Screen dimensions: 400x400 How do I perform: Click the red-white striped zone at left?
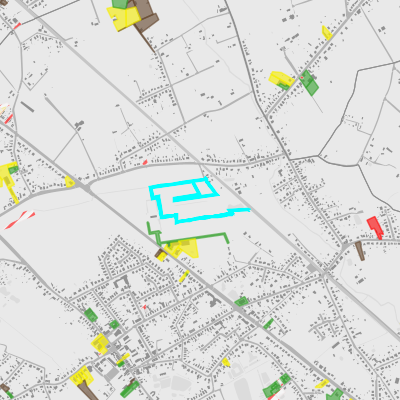click(20, 220)
